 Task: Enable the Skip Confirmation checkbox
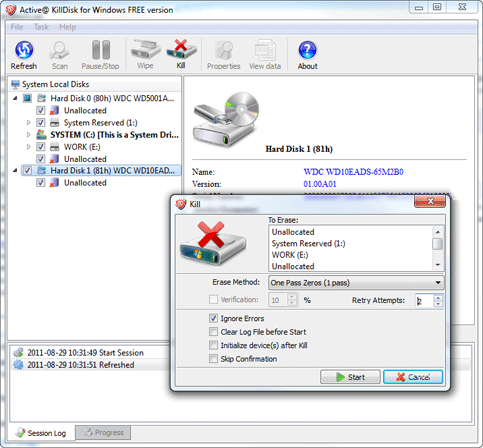tap(213, 359)
